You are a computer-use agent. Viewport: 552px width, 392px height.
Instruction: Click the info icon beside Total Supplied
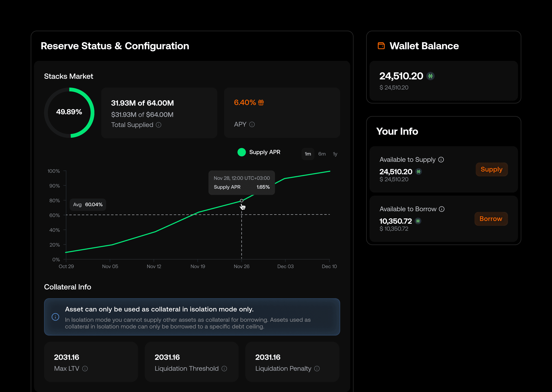[158, 125]
